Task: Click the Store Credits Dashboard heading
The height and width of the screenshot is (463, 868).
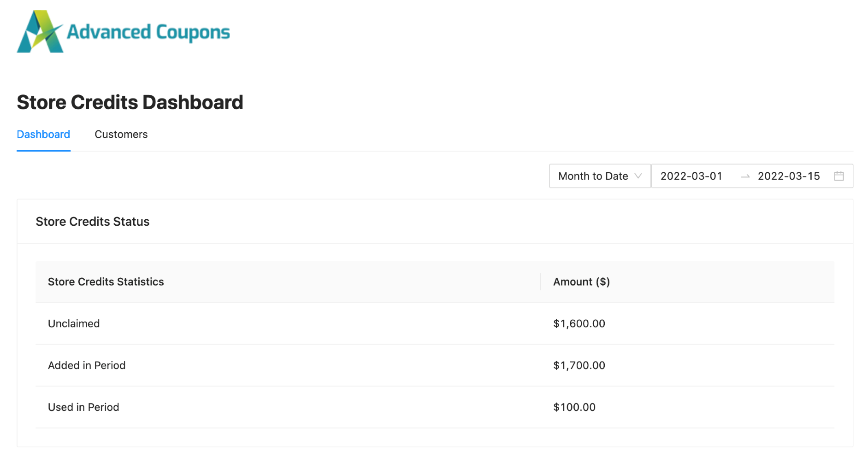Action: 130,102
